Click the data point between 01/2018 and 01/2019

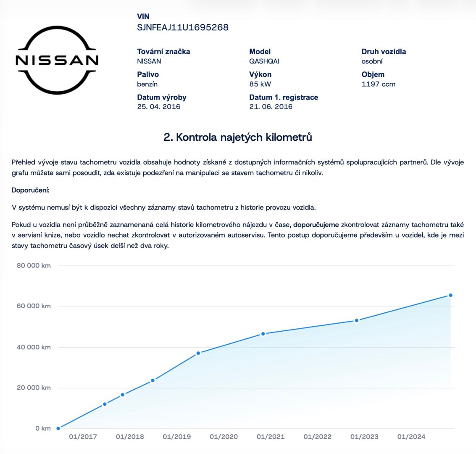tap(153, 380)
